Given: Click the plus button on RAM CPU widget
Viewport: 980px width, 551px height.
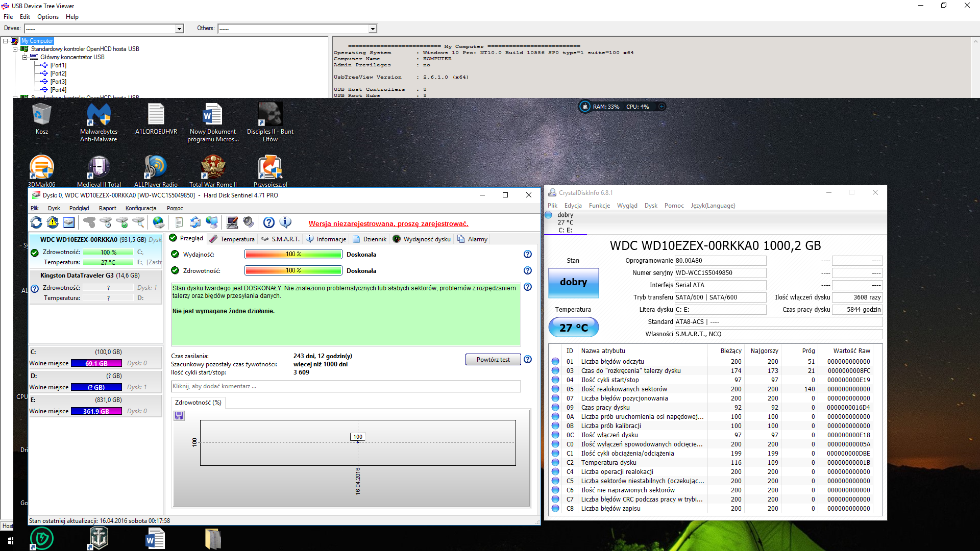Looking at the screenshot, I should (x=661, y=107).
